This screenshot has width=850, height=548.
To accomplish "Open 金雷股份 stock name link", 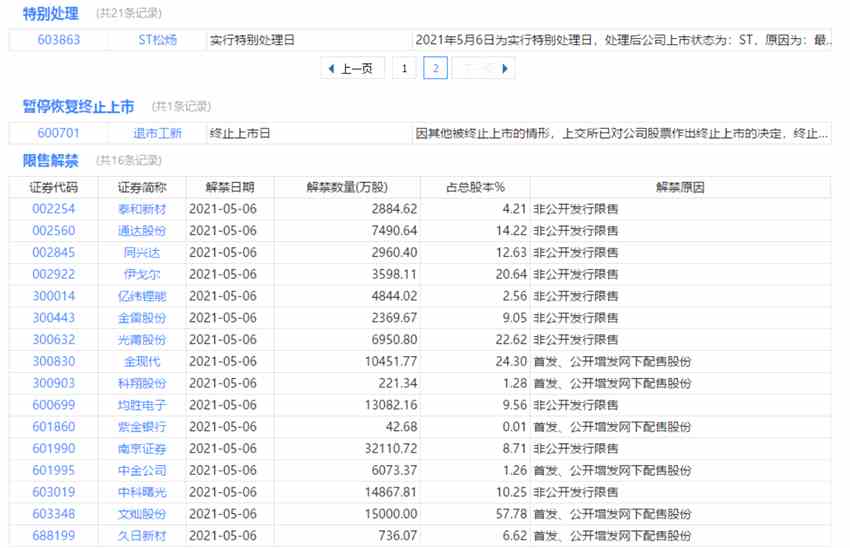I will click(142, 318).
